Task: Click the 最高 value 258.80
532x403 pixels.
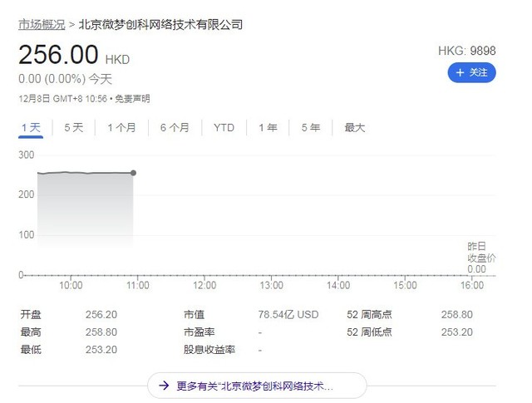Action: pos(101,332)
